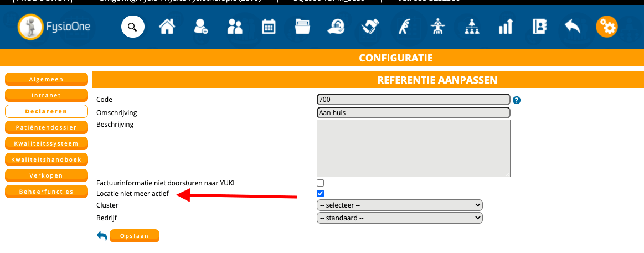The height and width of the screenshot is (253, 644).
Task: Expand the Bedrijf dropdown
Action: (399, 218)
